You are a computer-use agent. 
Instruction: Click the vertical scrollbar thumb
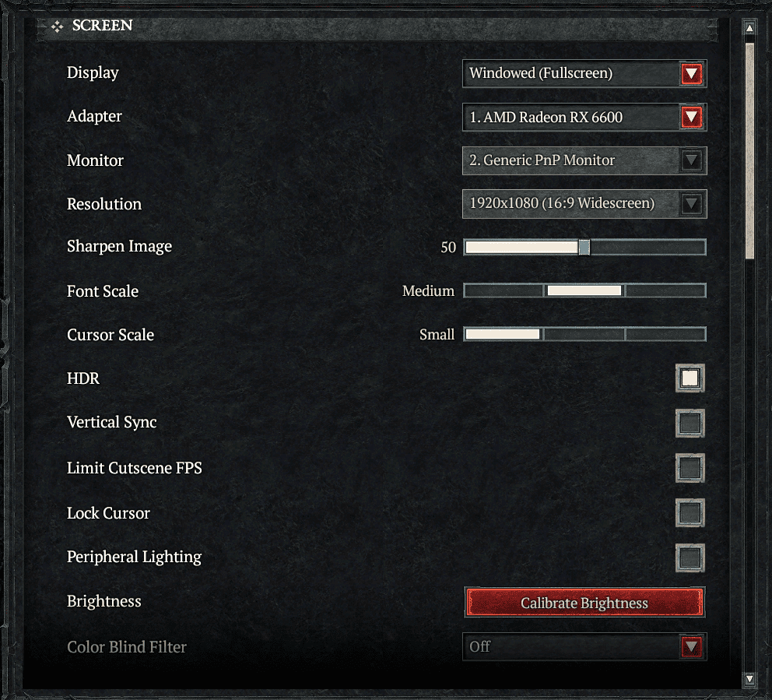(x=749, y=151)
